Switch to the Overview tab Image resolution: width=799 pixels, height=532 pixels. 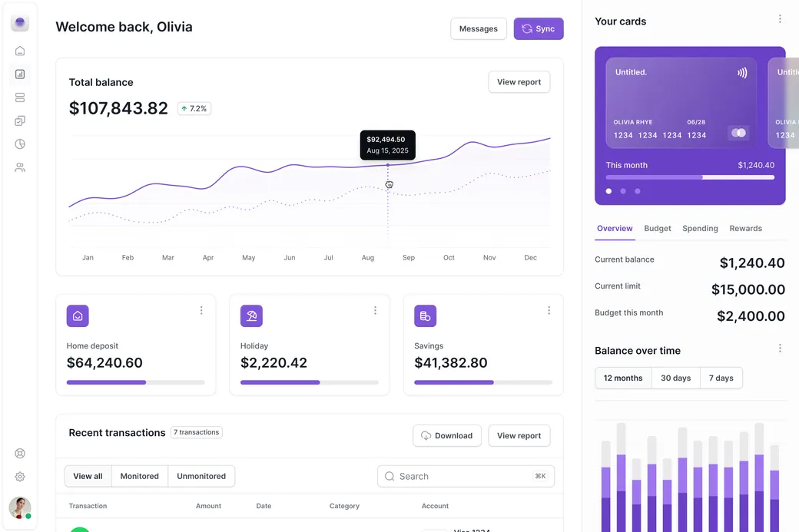tap(615, 229)
